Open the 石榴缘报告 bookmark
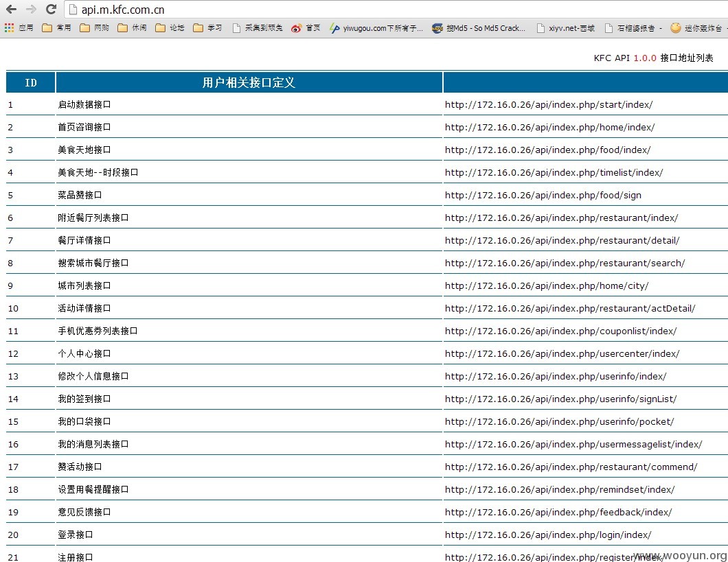728x562 pixels. 633,28
